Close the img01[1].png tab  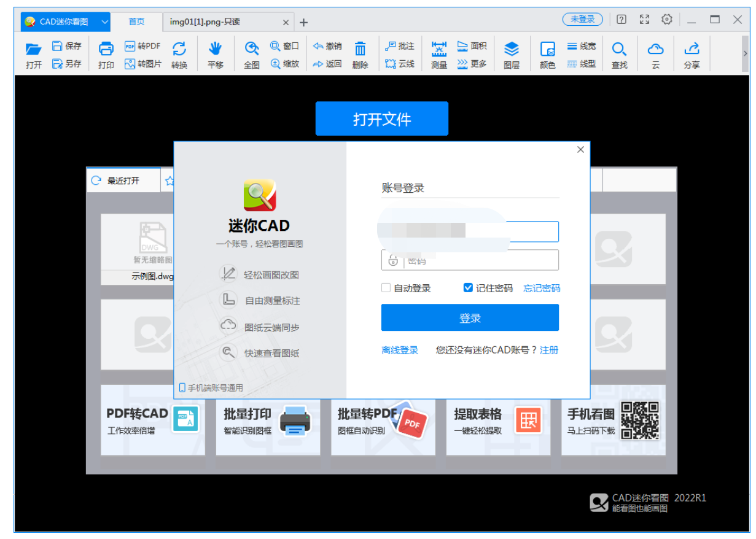(286, 22)
